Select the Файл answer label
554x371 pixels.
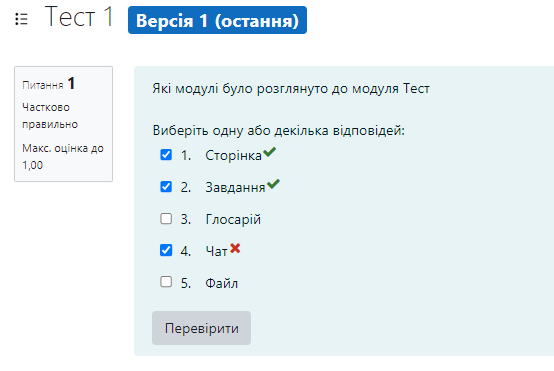click(x=222, y=283)
